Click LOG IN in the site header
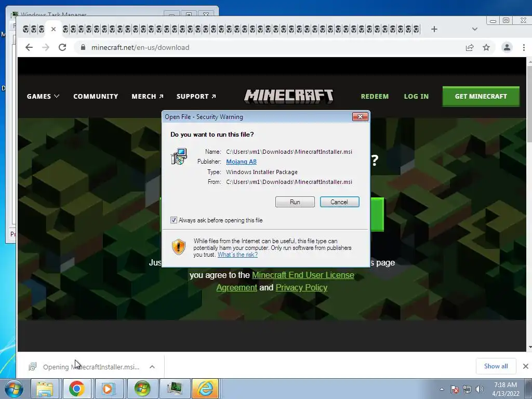The width and height of the screenshot is (532, 399). 416,96
